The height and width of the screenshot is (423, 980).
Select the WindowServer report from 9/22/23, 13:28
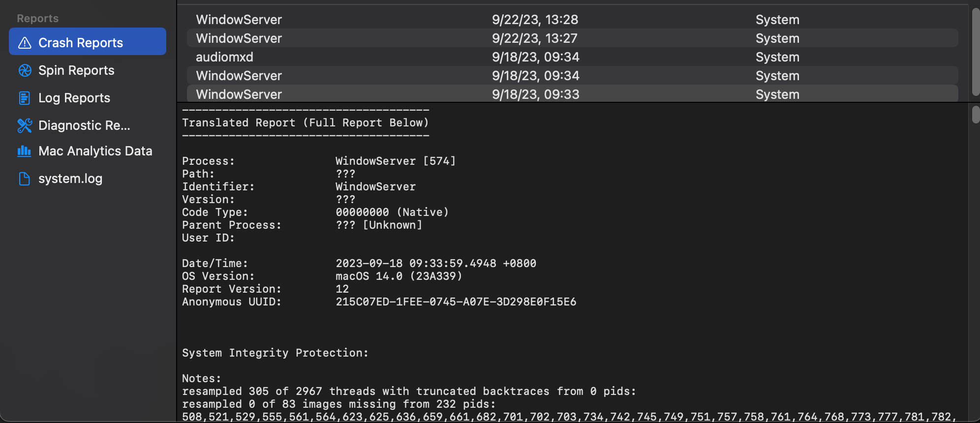tap(573, 20)
